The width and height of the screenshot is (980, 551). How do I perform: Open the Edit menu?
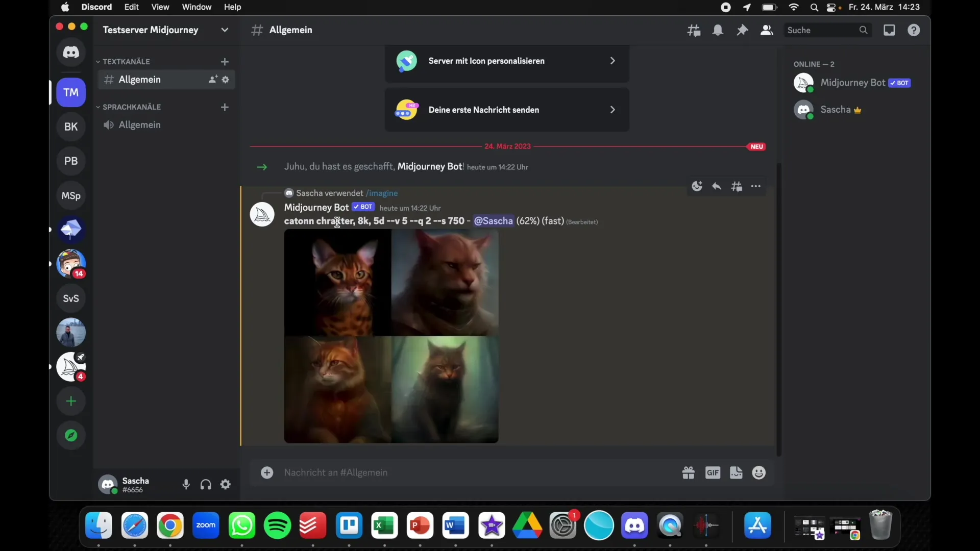coord(132,7)
